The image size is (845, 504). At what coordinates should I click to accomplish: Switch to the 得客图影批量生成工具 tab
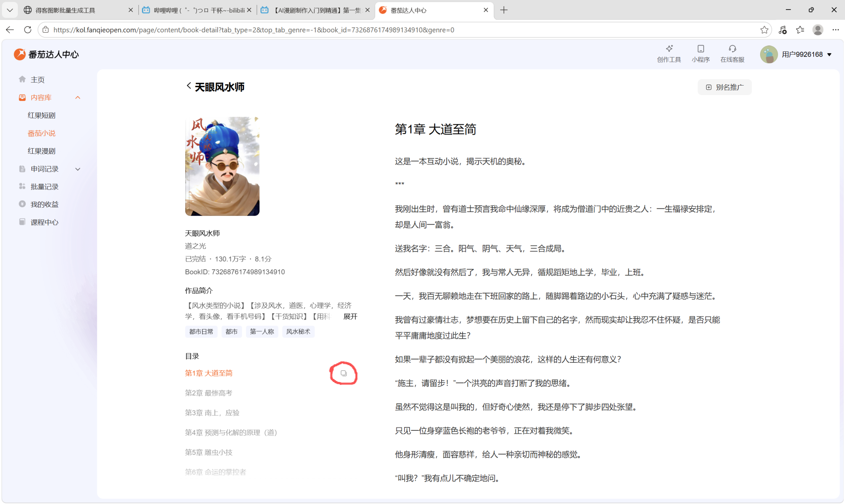pos(65,10)
